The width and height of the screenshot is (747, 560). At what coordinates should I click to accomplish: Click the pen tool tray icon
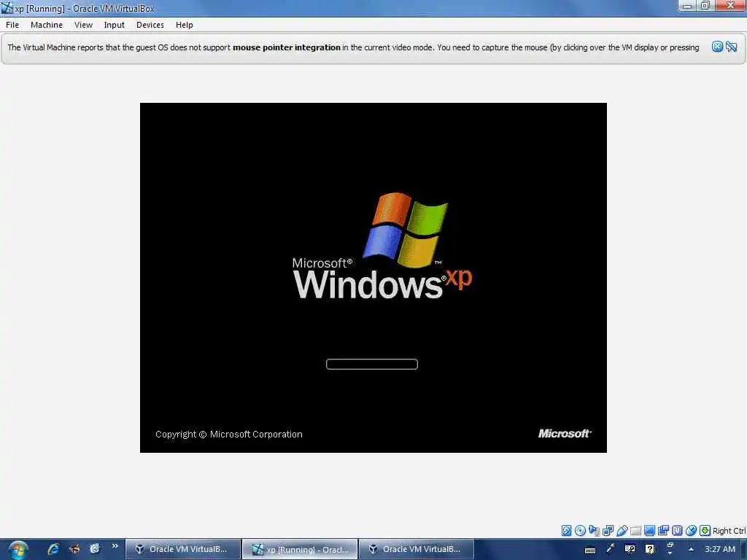point(610,549)
